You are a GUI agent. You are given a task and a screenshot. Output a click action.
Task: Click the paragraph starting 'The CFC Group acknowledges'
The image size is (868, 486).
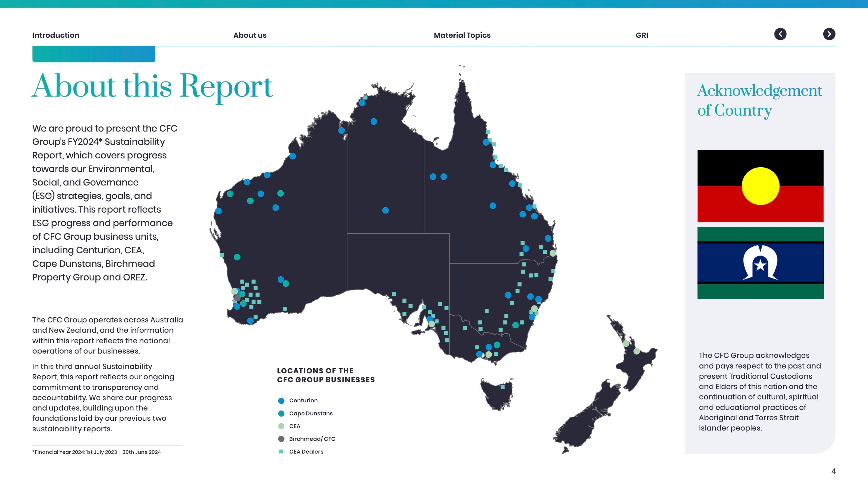(759, 392)
